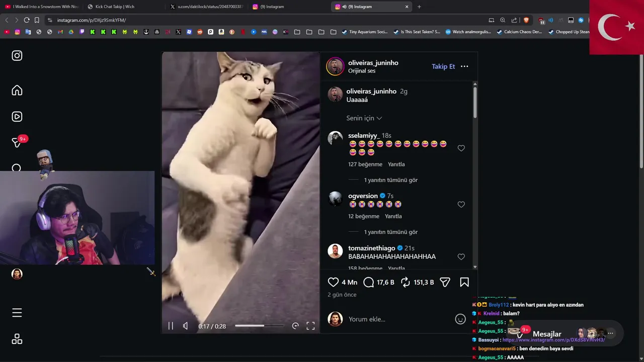Follow the account with 'Takip Et'
644x362 pixels.
[443, 66]
